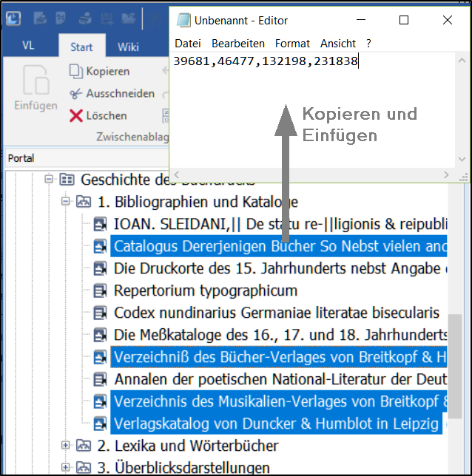Screen dimensions: 472x476
Task: Click the Geschichte des Buchdrucks collection icon
Action: tap(67, 180)
